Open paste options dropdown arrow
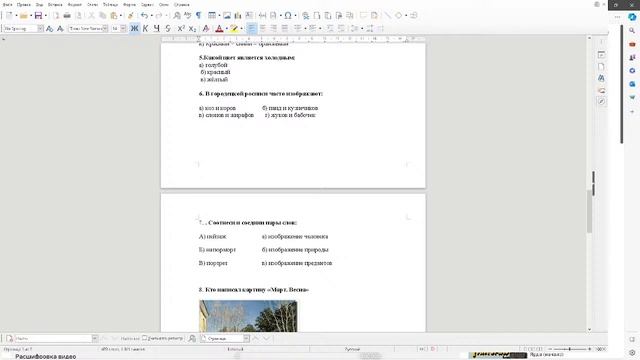 click(x=121, y=16)
